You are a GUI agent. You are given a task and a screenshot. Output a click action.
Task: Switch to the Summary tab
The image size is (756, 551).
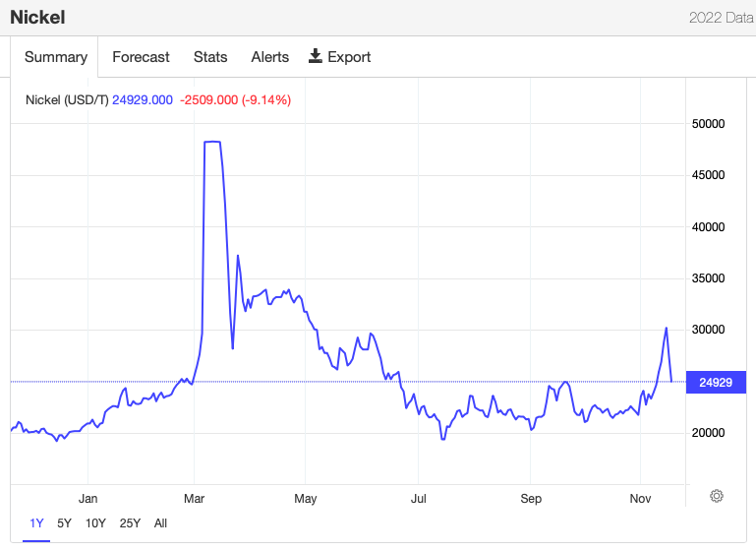(56, 57)
